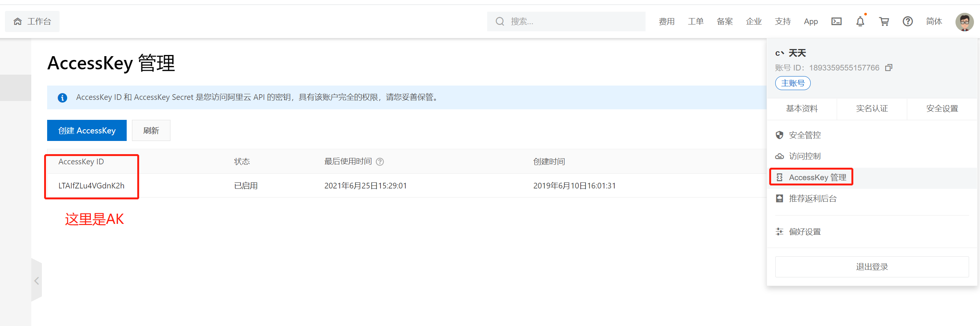Screen dimensions: 980x326
Task: Open the 支持 menu
Action: click(782, 22)
